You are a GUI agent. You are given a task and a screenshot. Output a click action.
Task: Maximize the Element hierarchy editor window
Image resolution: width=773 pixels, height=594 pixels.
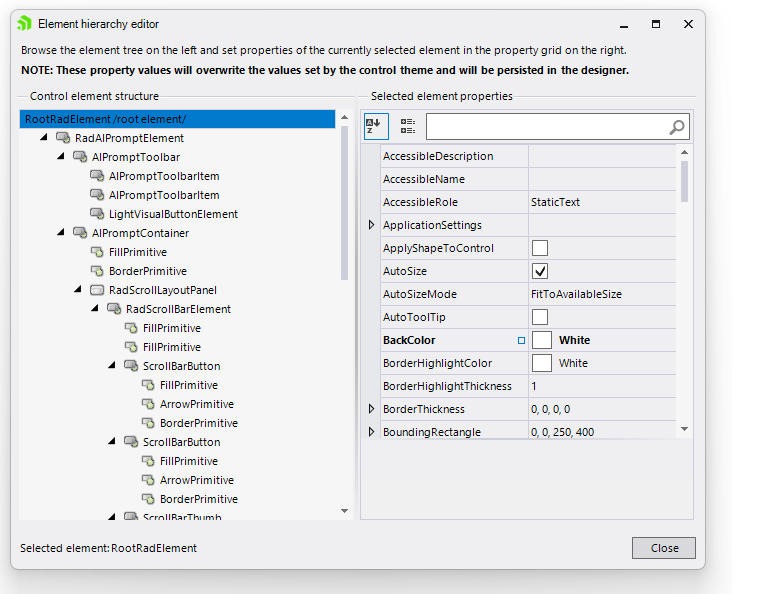coord(656,24)
